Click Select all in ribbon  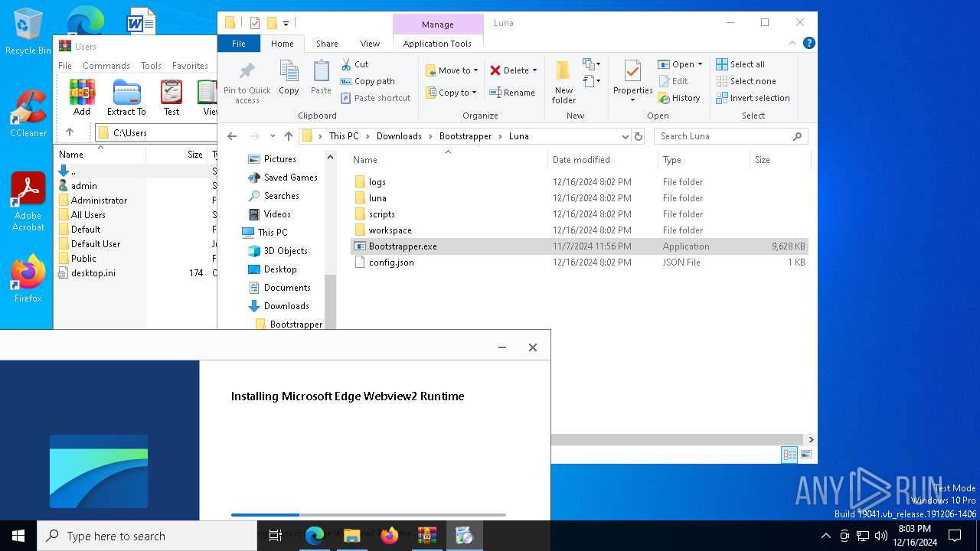(x=740, y=64)
